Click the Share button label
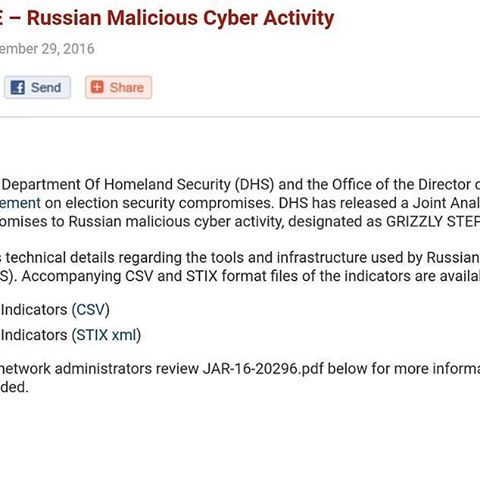This screenshot has height=480, width=480. click(127, 88)
